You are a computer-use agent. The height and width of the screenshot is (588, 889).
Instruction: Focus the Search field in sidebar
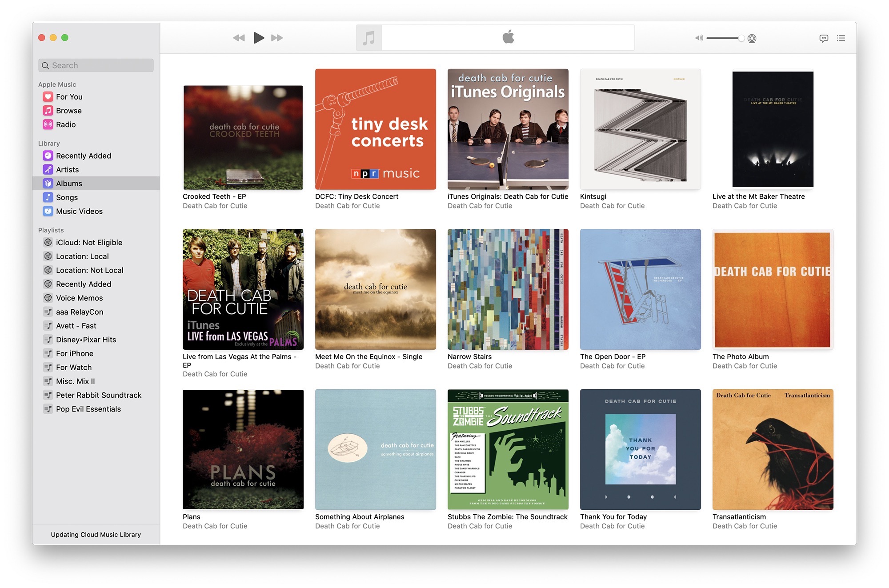96,65
